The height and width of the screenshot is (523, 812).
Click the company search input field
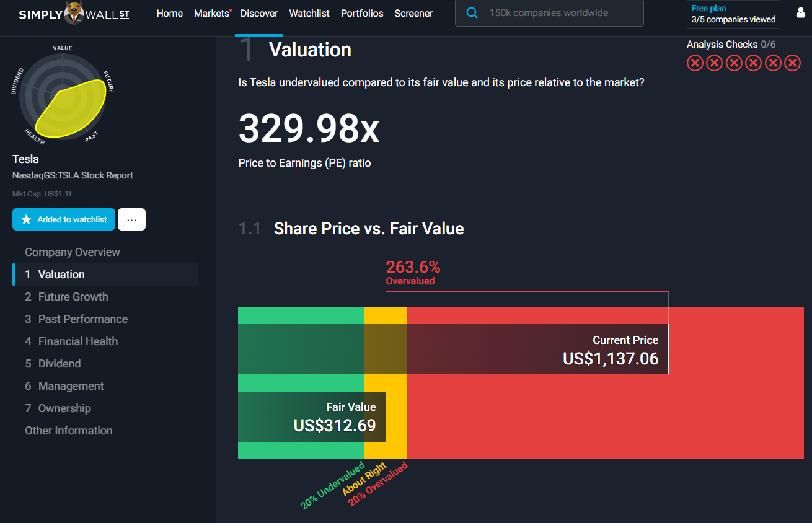tap(549, 13)
